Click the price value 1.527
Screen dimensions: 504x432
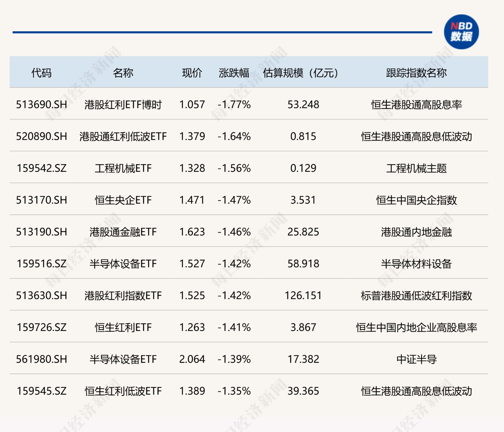tap(192, 264)
